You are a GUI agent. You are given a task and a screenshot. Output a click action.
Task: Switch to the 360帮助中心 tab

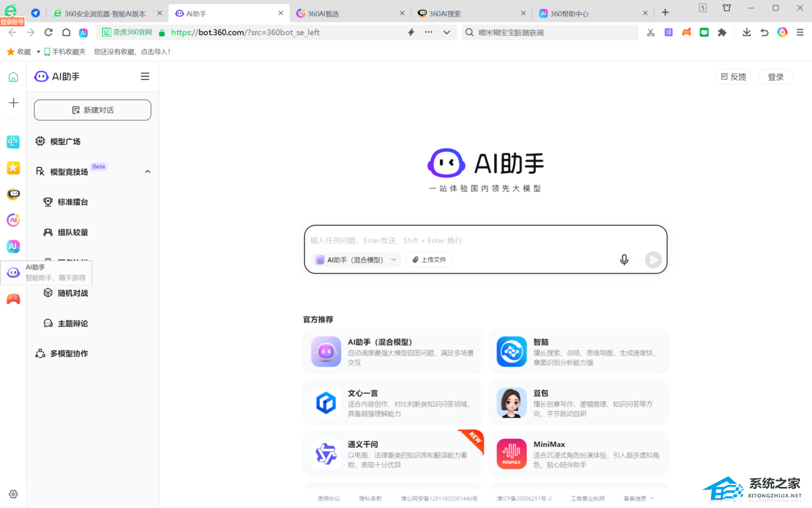(593, 13)
